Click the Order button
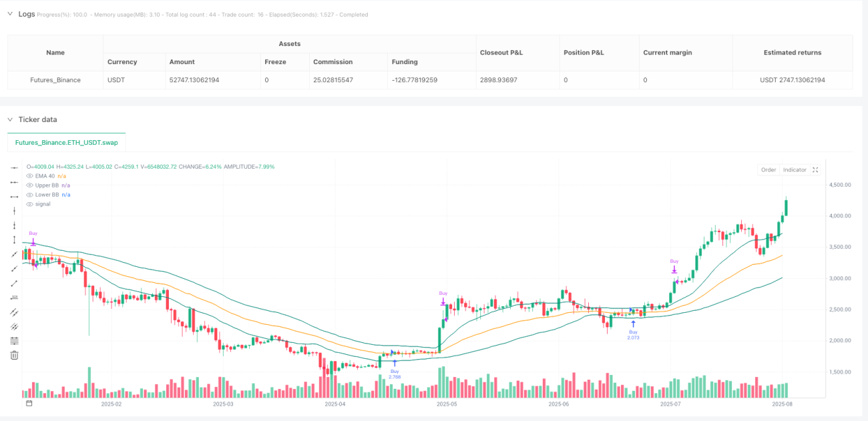 pos(769,169)
